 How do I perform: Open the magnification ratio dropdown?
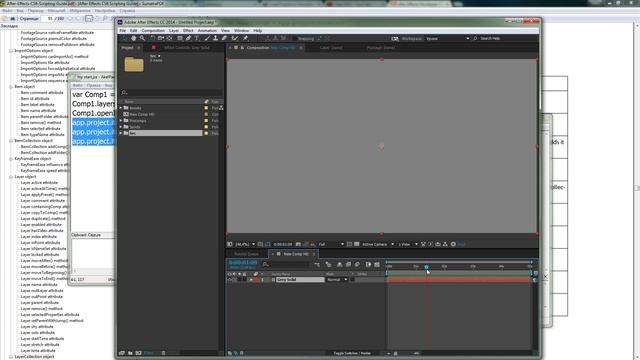tap(245, 244)
